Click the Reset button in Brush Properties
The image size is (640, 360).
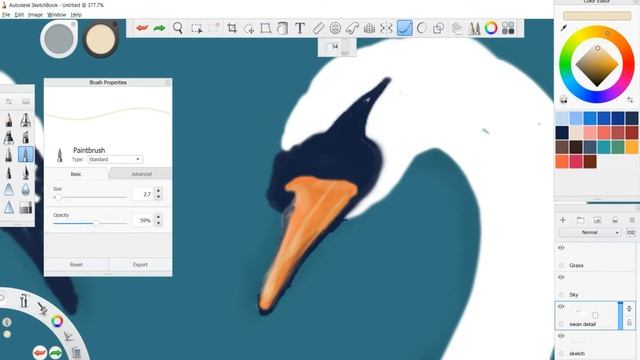click(76, 264)
